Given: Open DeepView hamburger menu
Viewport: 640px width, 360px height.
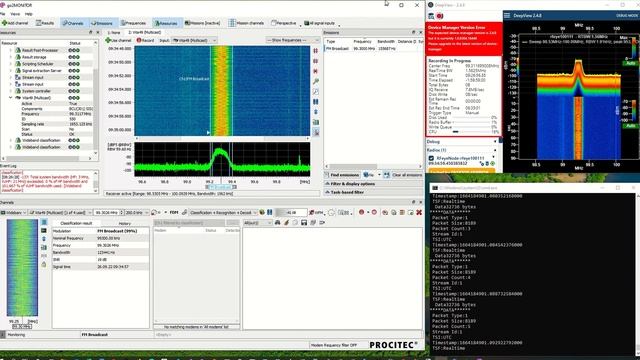Looking at the screenshot, I should [x=507, y=16].
